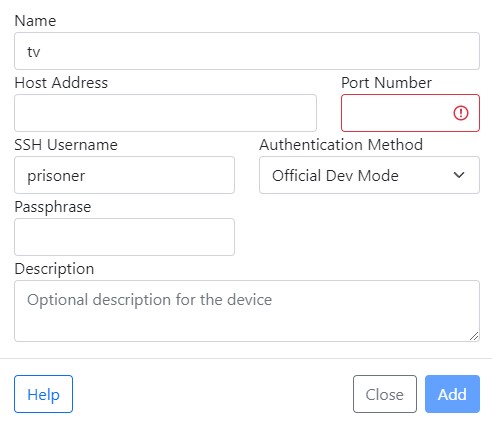The height and width of the screenshot is (425, 492).
Task: Click the empty Passphrase field
Action: (x=124, y=237)
